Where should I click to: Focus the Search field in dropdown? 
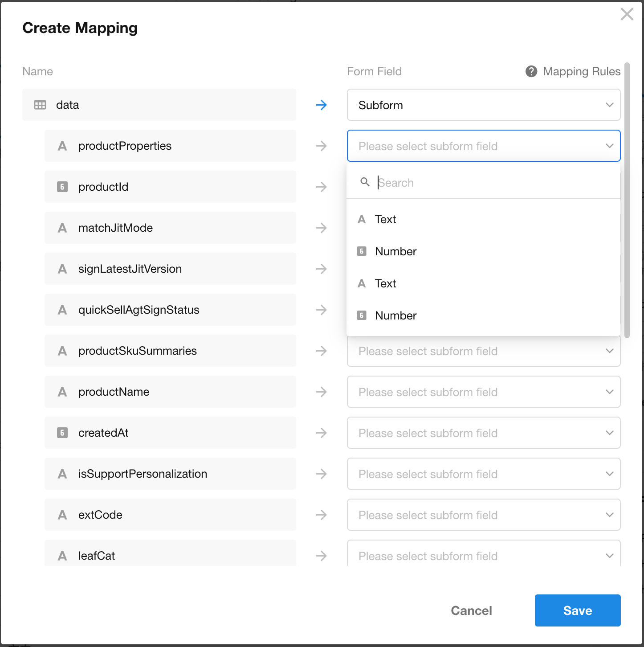(x=490, y=183)
